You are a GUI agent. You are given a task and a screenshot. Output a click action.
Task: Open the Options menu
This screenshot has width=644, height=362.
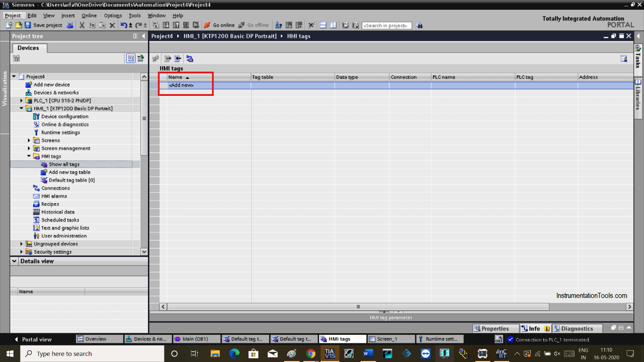pos(113,15)
